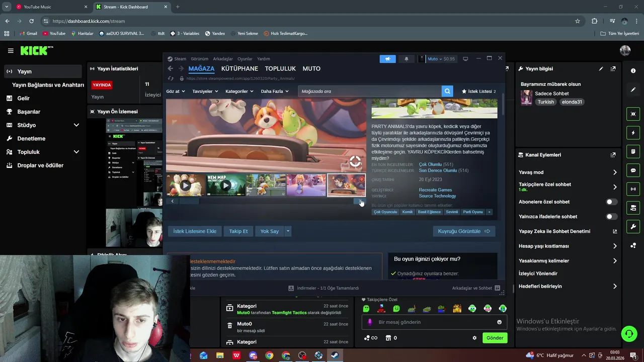Open File Explorer from the taskbar

coord(220,355)
